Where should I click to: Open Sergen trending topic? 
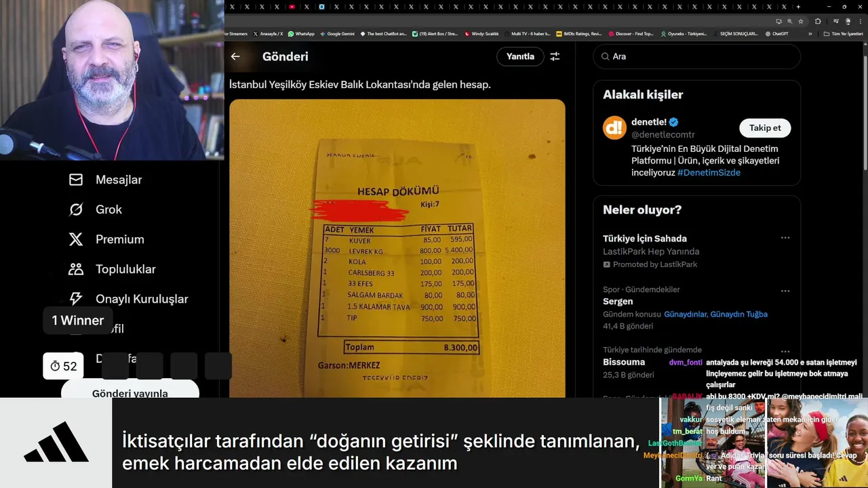click(618, 302)
